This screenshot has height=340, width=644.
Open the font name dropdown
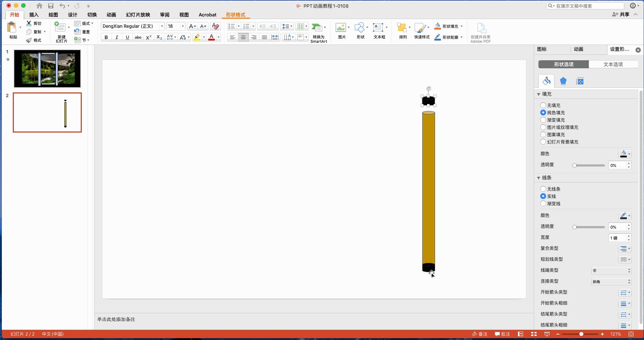click(162, 26)
